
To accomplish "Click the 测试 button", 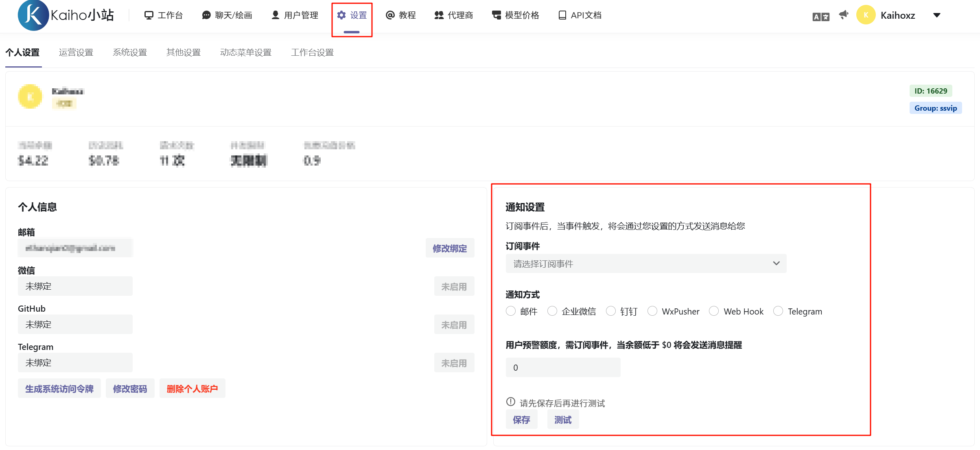I will click(563, 419).
